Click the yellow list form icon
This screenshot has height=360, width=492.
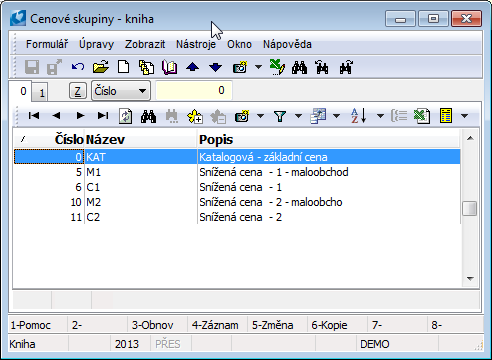point(446,116)
